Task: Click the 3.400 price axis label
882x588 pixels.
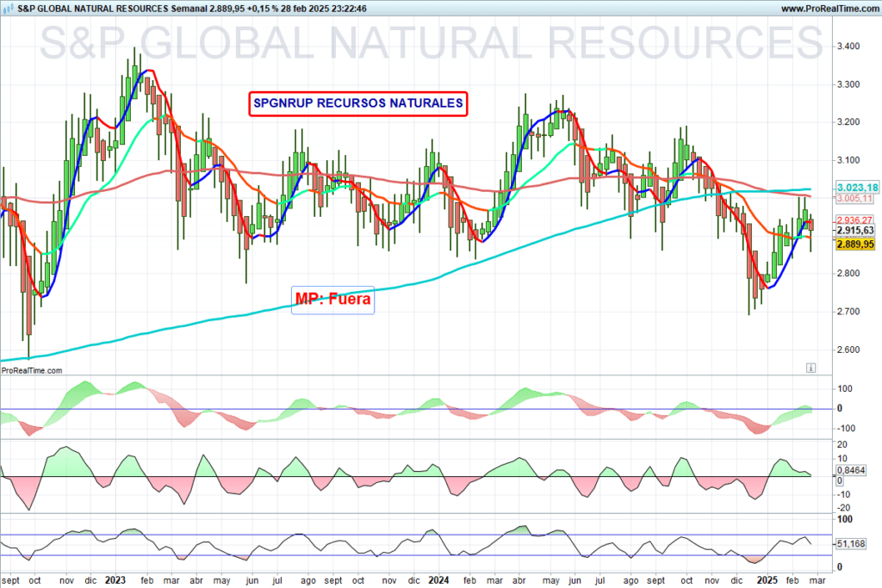Action: 848,46
